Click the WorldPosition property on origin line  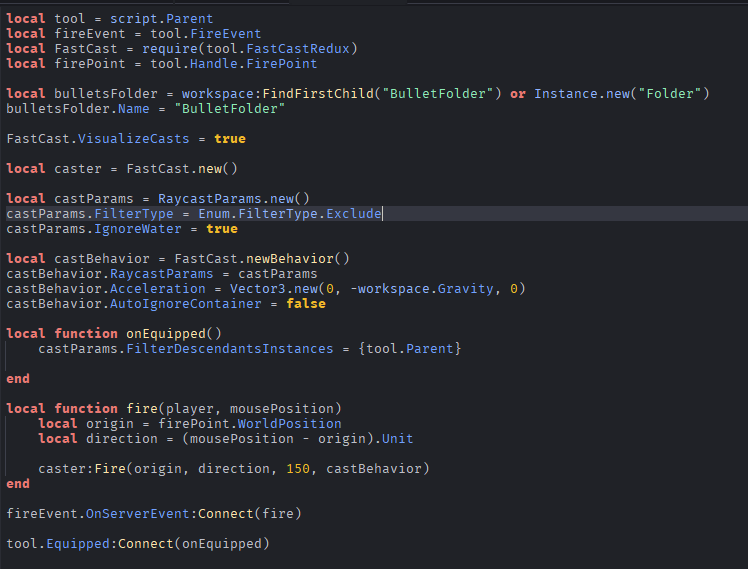[x=289, y=424]
